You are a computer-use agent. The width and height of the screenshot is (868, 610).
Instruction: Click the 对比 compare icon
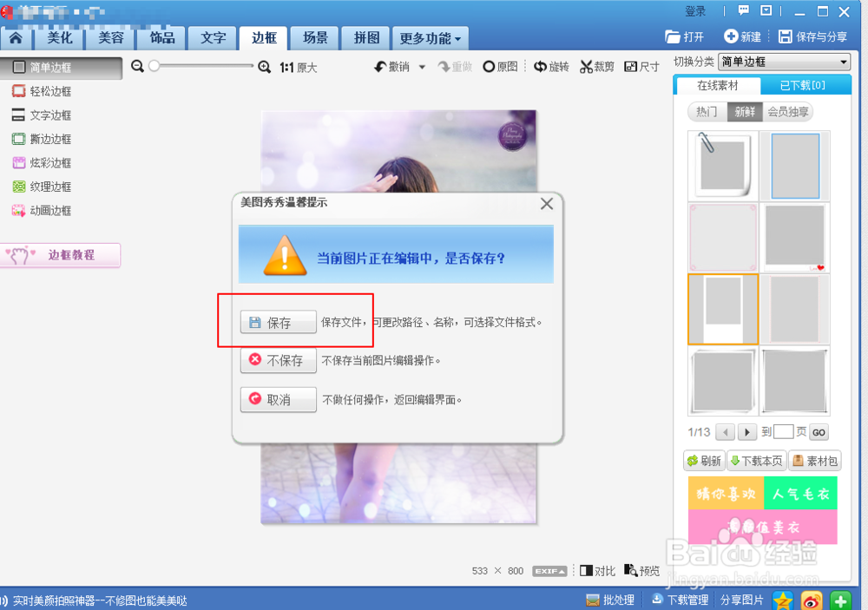[599, 571]
